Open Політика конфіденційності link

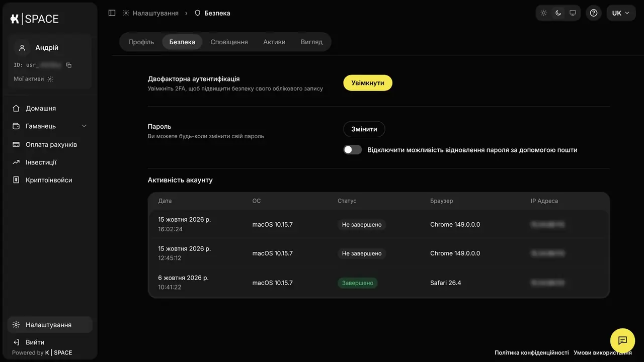(531, 353)
